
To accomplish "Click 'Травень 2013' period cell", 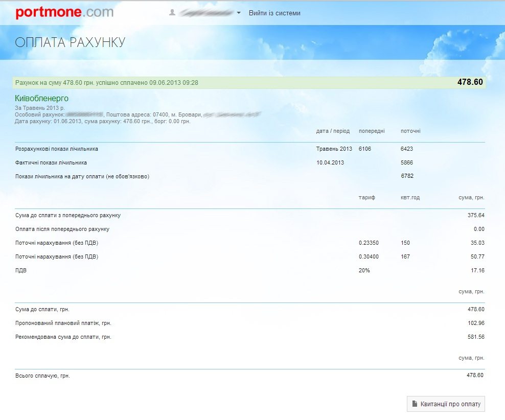I will click(334, 149).
